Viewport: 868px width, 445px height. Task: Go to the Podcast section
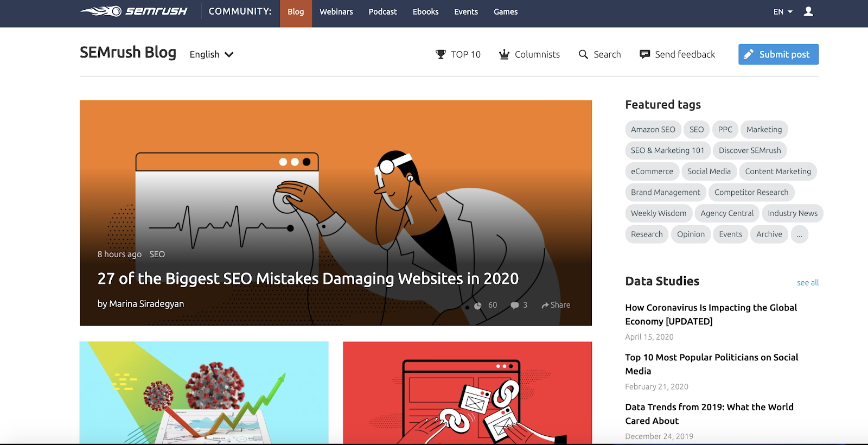[383, 12]
